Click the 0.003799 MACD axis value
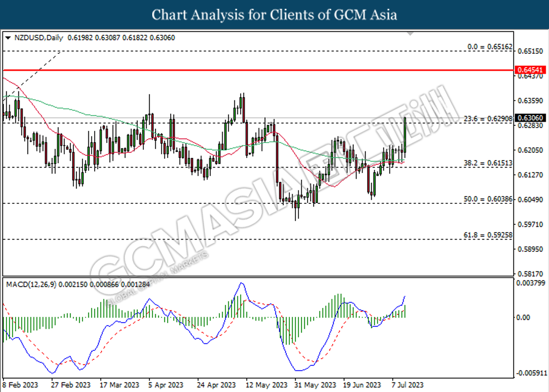Image resolution: width=549 pixels, height=392 pixels. [531, 283]
